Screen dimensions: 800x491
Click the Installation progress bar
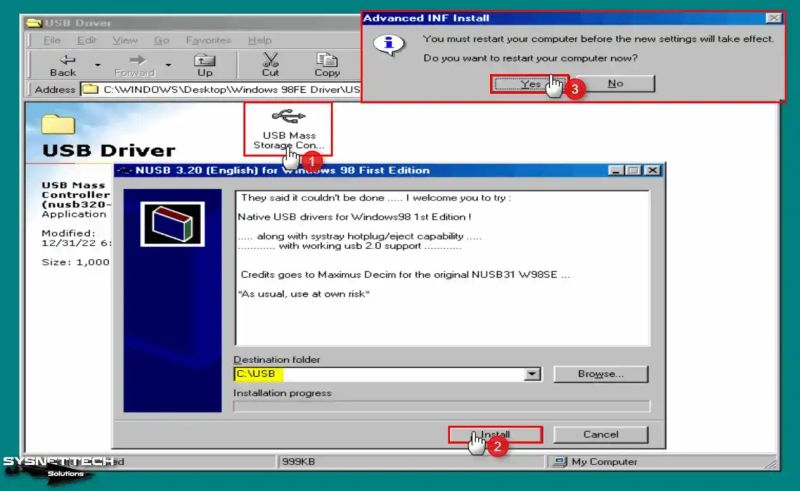(x=442, y=406)
